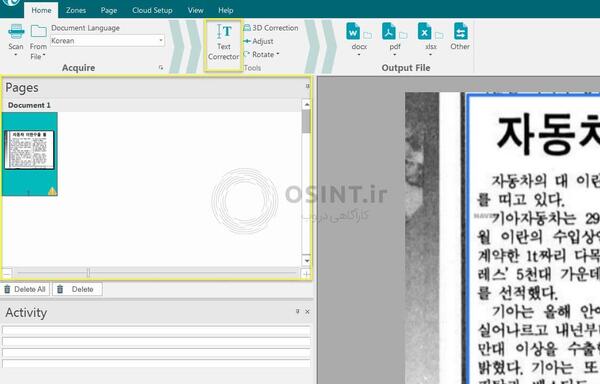Close the Activity panel
The height and width of the screenshot is (384, 600).
coord(307,312)
